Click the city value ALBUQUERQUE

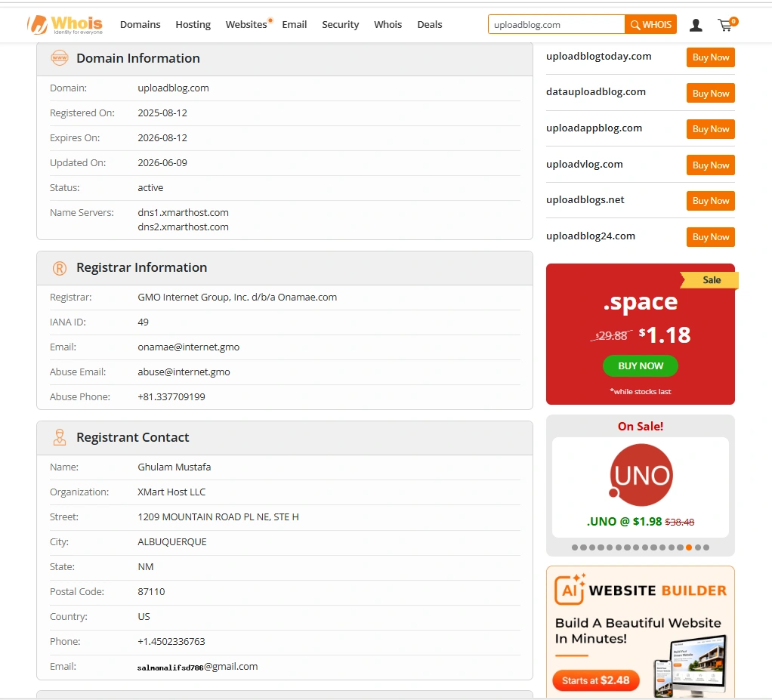click(171, 542)
